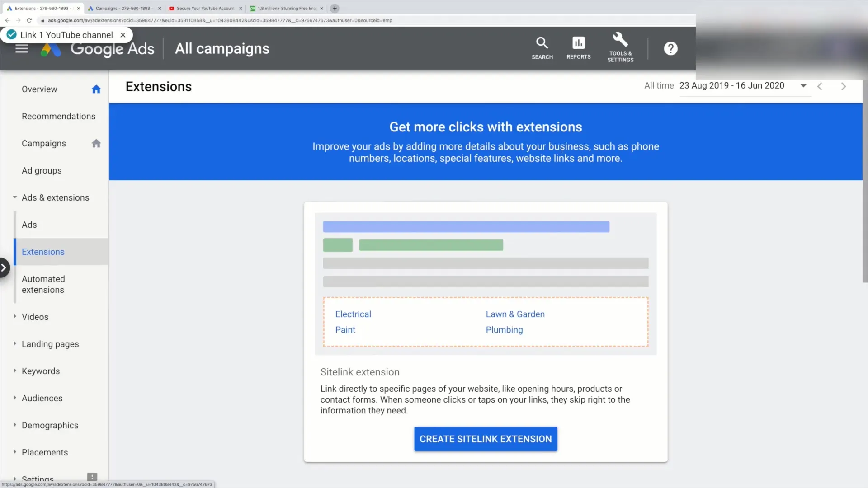Open the Reports icon panel
Image resolution: width=868 pixels, height=488 pixels.
click(x=578, y=47)
